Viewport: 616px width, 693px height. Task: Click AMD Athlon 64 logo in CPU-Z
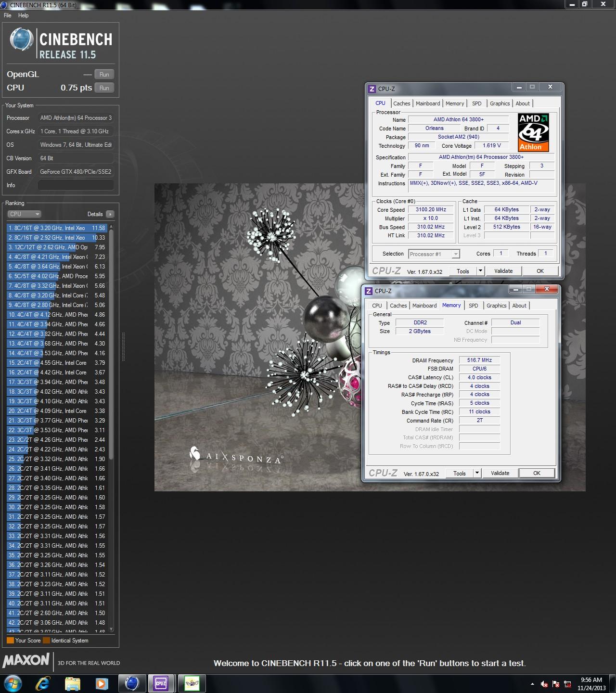pyautogui.click(x=533, y=132)
